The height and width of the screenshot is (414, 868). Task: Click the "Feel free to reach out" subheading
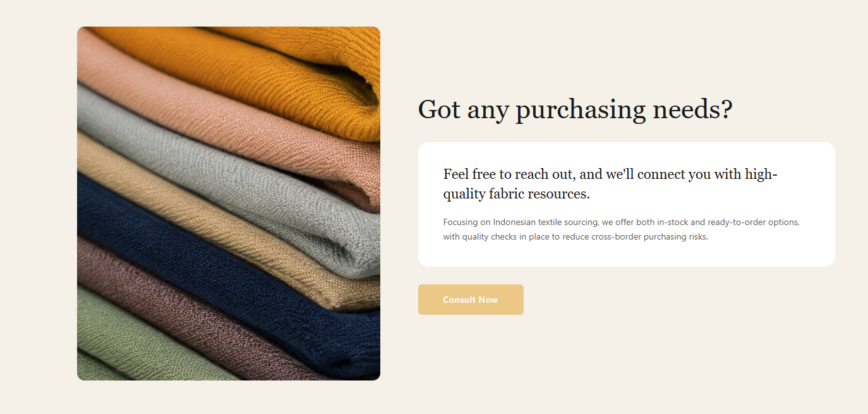(x=610, y=184)
